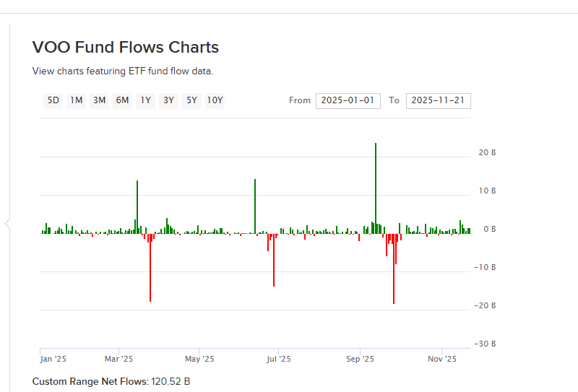Click the '0 B' axis label
Image resolution: width=578 pixels, height=392 pixels.
click(x=490, y=229)
